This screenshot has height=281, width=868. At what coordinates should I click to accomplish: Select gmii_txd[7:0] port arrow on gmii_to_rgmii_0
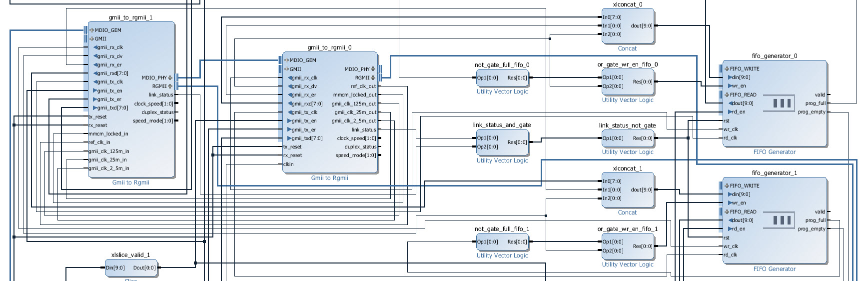pos(289,138)
